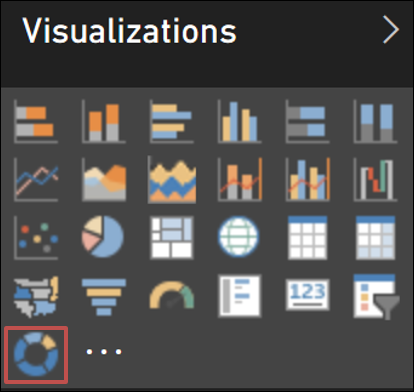Select the stacked bar chart visual
This screenshot has width=414, height=392.
tap(36, 121)
